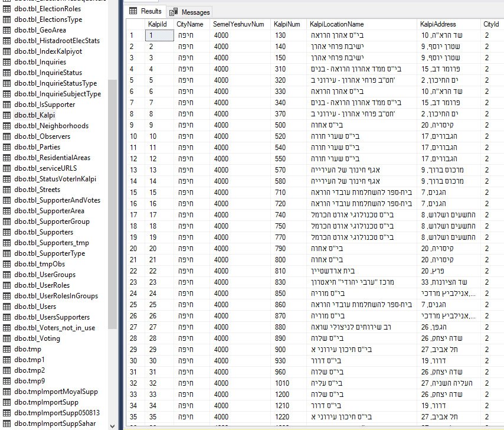Click the table icon beside dbo.tbl_Kalpi

pyautogui.click(x=7, y=115)
